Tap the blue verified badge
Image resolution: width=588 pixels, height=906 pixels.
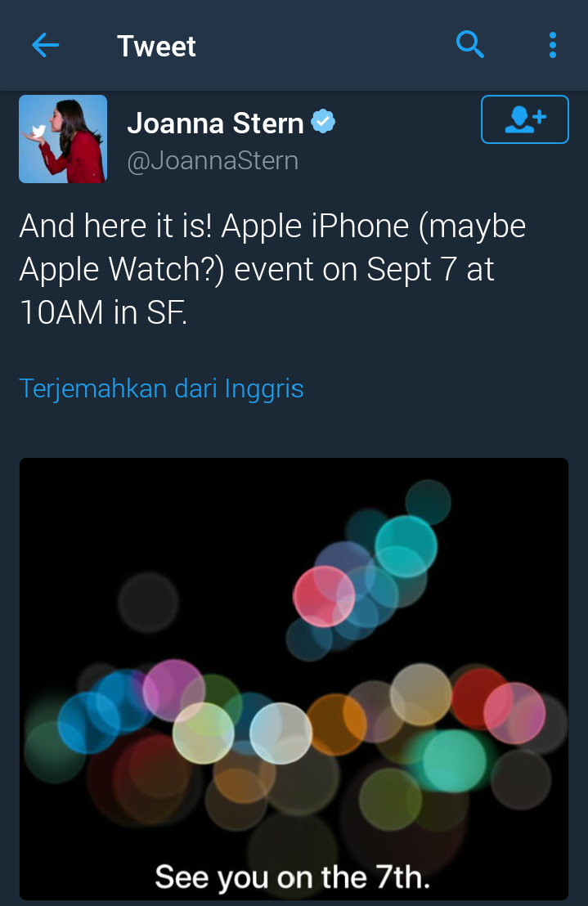324,121
